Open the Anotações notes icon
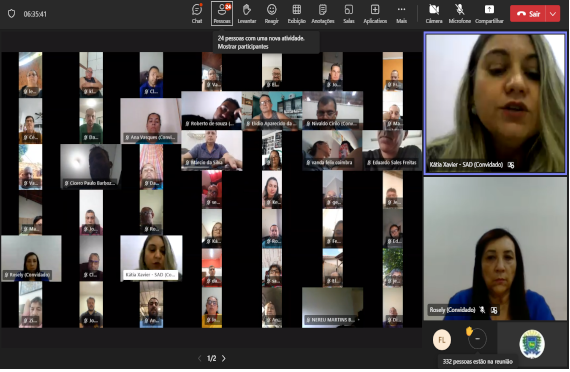The image size is (570, 372). pyautogui.click(x=322, y=13)
